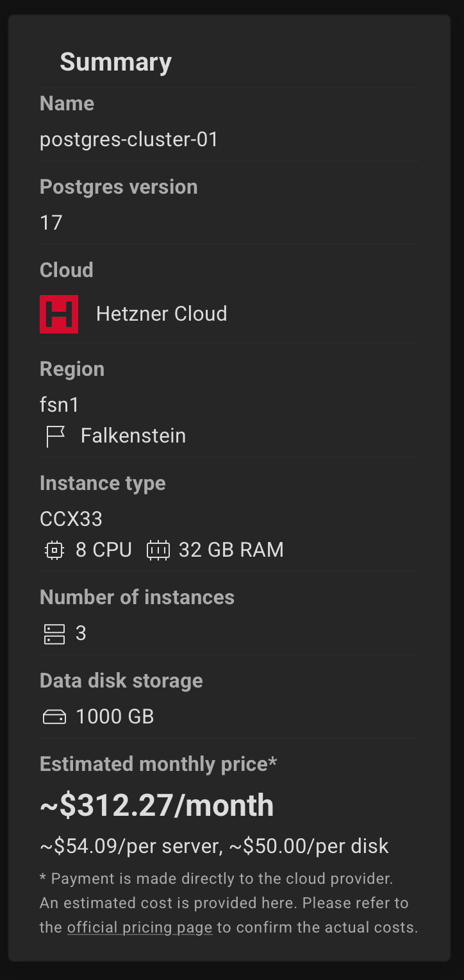Image resolution: width=464 pixels, height=980 pixels.
Task: Click the Estimated monthly price label
Action: [x=158, y=764]
